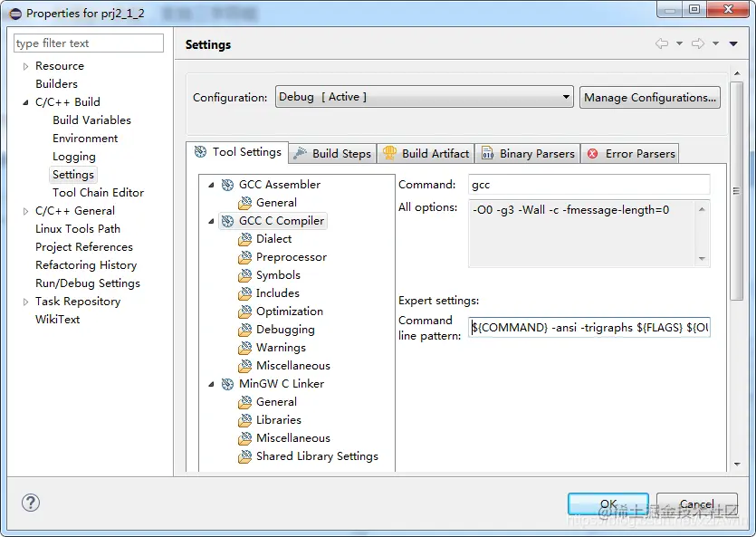Select General under GCC Assembler
The image size is (756, 537).
coord(276,203)
